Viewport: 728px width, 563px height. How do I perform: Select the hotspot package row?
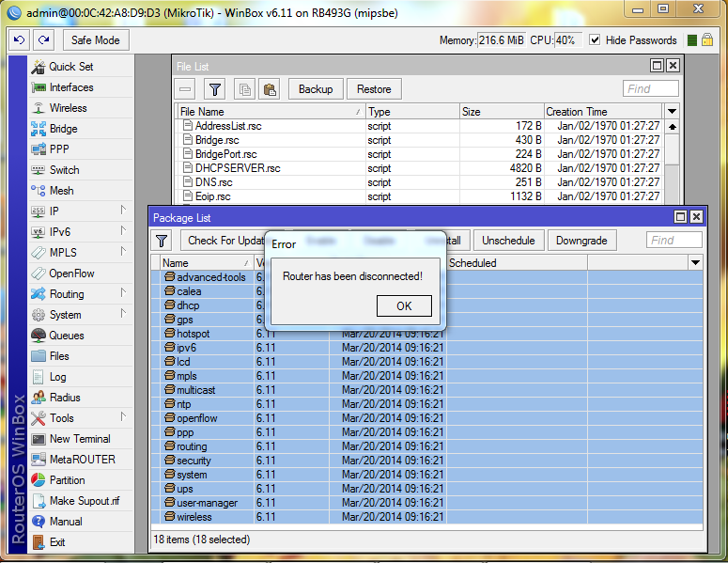point(426,334)
